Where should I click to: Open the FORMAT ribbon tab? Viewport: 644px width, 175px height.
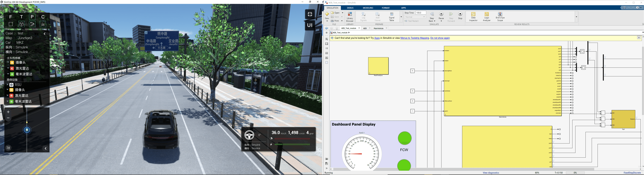click(x=386, y=8)
